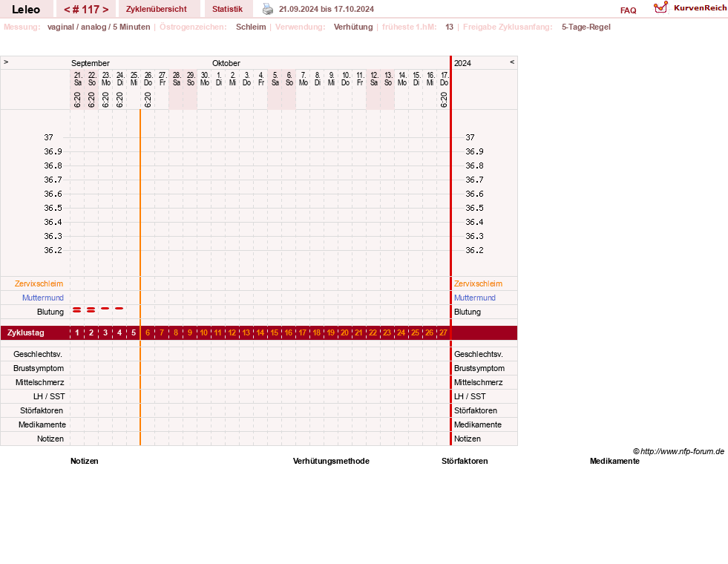Click the 37 label on right temperature axis

[470, 137]
